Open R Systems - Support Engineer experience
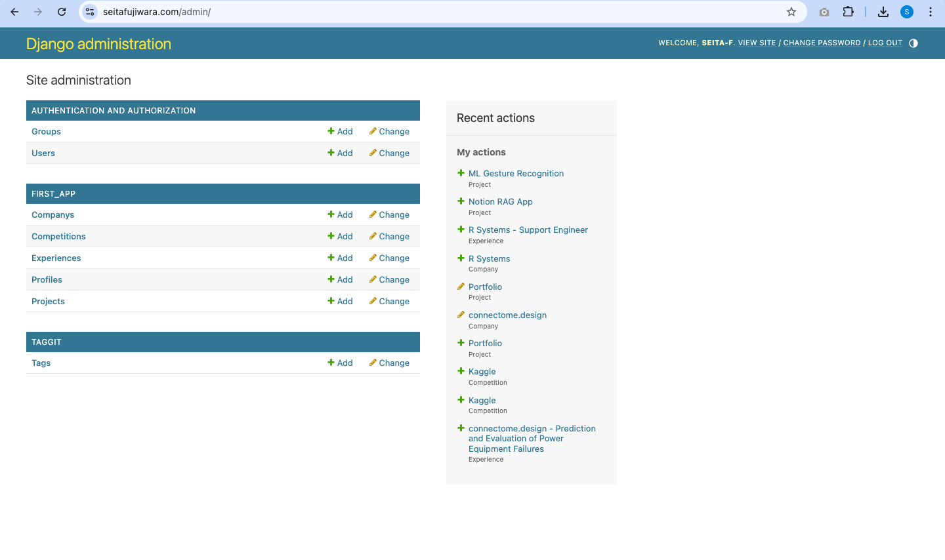Image resolution: width=945 pixels, height=560 pixels. coord(528,230)
